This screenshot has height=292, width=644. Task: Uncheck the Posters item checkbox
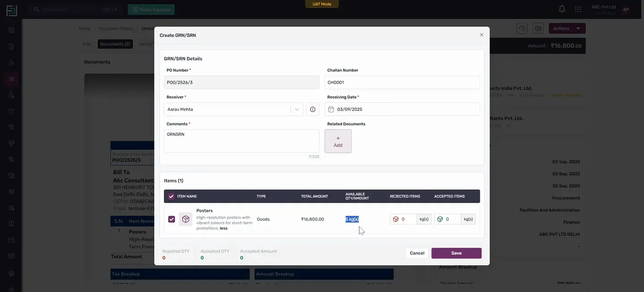pyautogui.click(x=171, y=219)
